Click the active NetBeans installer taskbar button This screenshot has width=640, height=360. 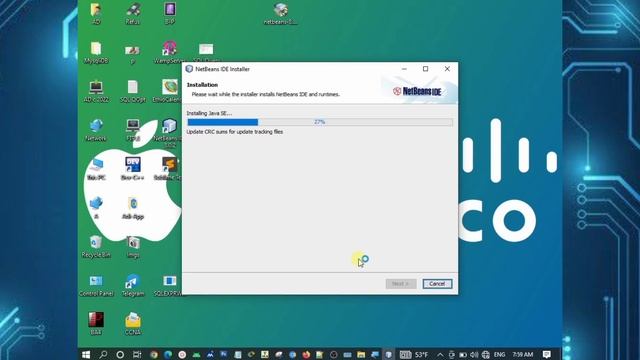point(389,354)
